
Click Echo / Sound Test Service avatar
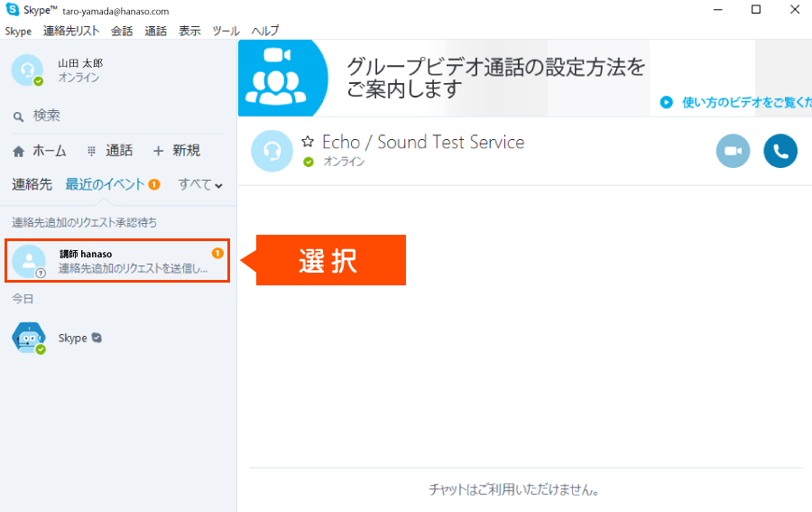click(x=272, y=151)
